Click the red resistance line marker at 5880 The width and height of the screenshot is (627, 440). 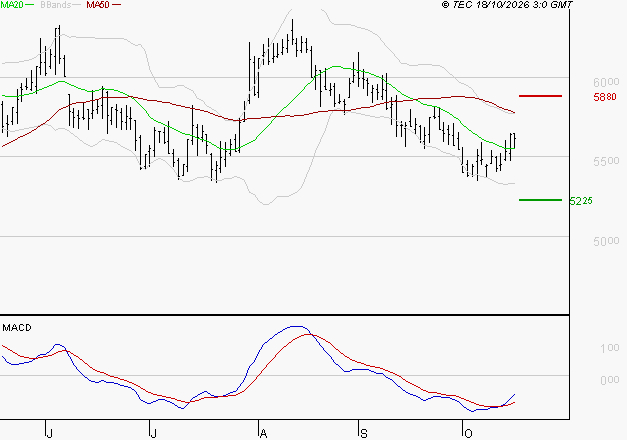click(x=540, y=96)
